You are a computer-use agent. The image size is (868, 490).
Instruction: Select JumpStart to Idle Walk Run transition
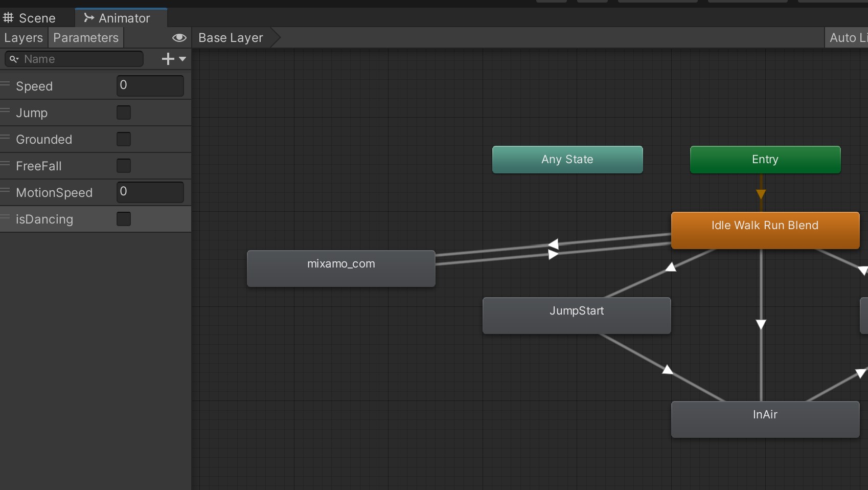671,266
